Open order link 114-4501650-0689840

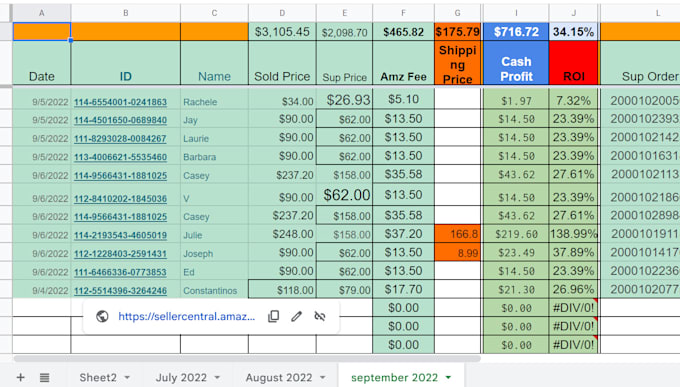pos(120,120)
